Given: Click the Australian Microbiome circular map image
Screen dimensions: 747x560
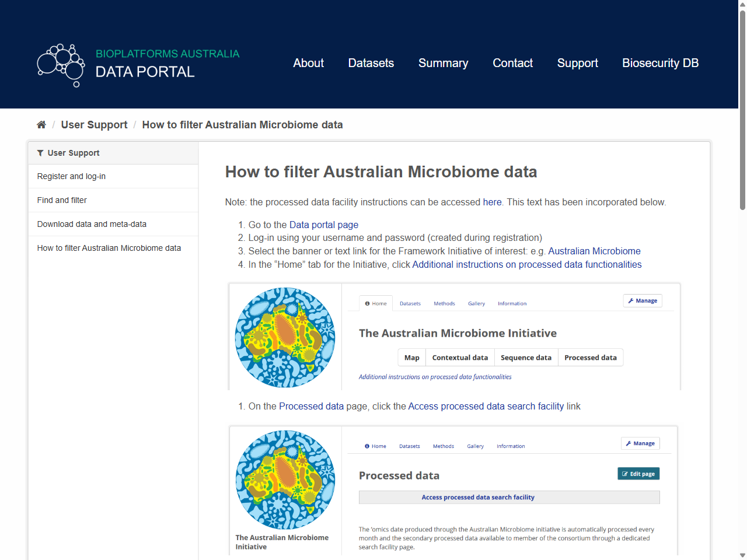Looking at the screenshot, I should (285, 337).
